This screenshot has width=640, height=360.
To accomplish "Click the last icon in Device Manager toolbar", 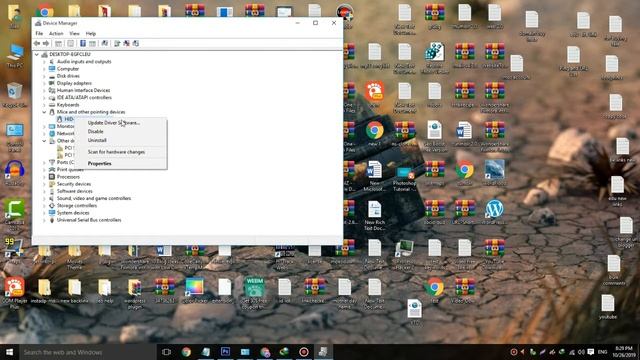I will click(x=136, y=43).
